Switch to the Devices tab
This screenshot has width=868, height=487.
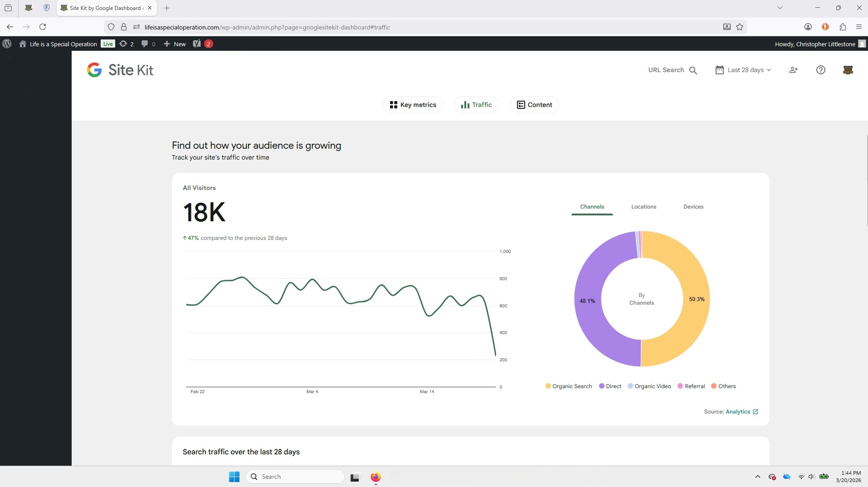pos(693,207)
